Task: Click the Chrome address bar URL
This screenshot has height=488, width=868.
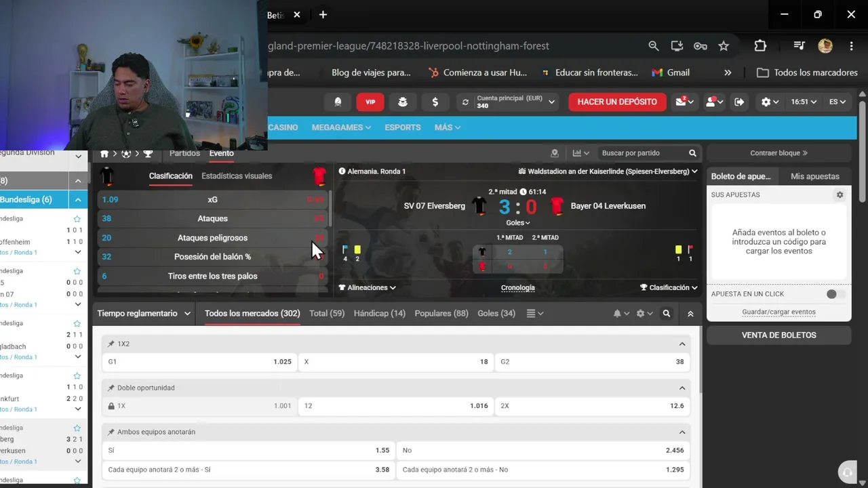Action: pyautogui.click(x=409, y=46)
